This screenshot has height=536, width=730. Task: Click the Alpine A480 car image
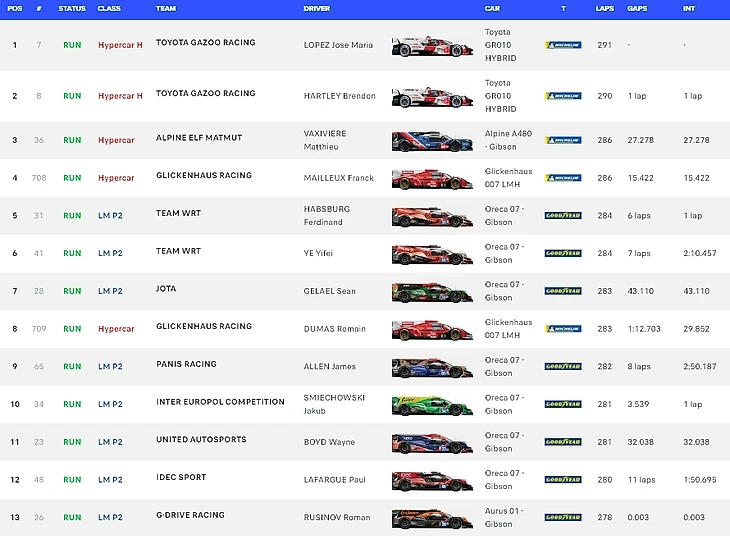pyautogui.click(x=432, y=141)
